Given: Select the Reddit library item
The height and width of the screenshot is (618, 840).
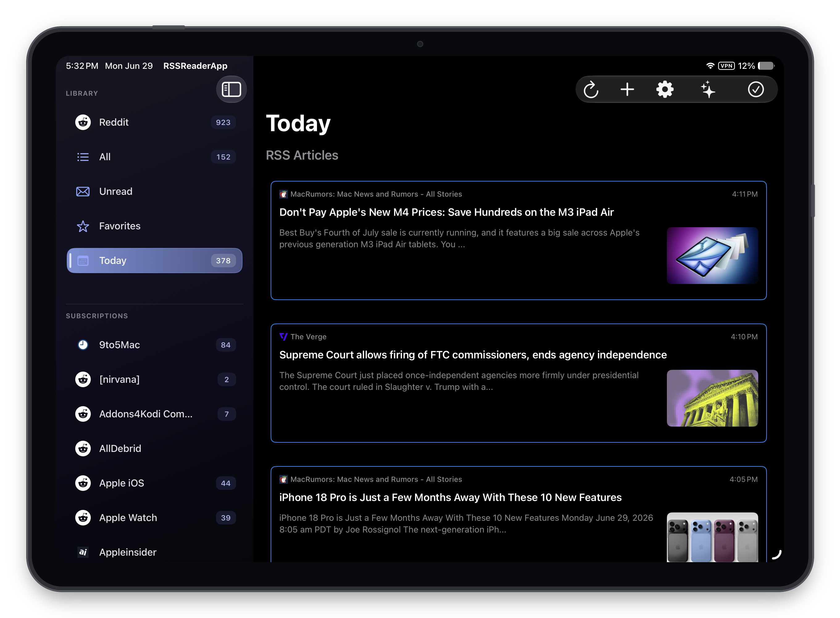Looking at the screenshot, I should tap(155, 122).
